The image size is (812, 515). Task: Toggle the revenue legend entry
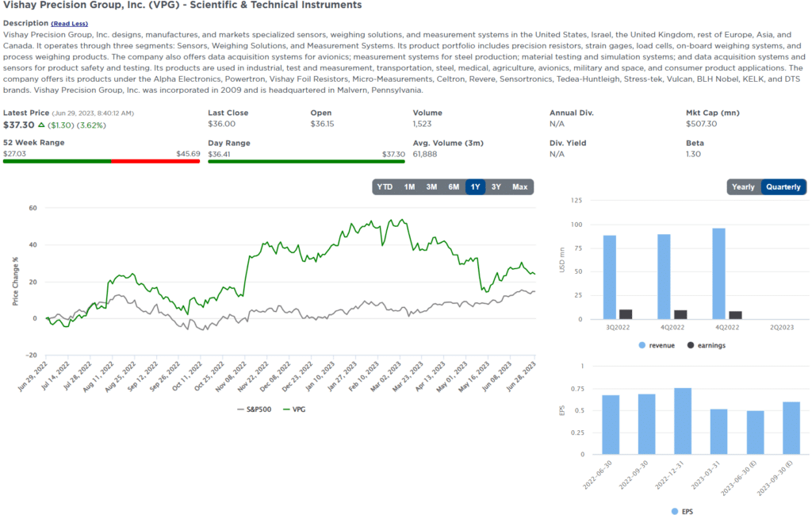coord(657,345)
